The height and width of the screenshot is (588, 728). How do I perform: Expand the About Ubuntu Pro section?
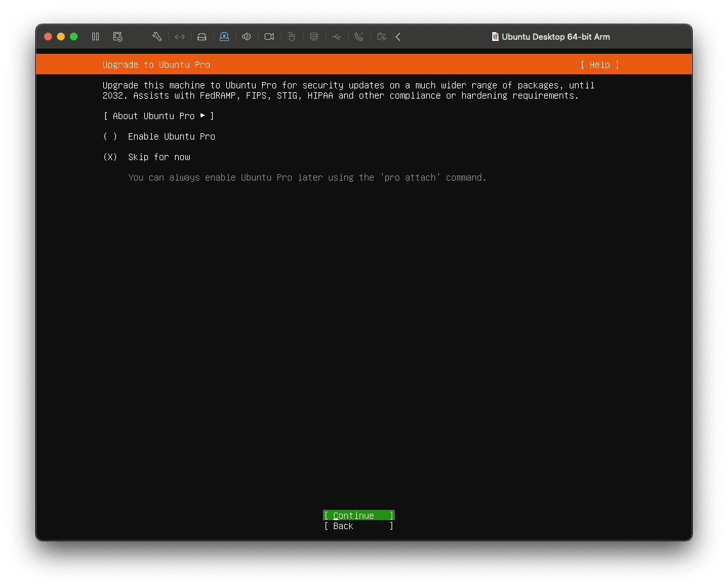[158, 116]
